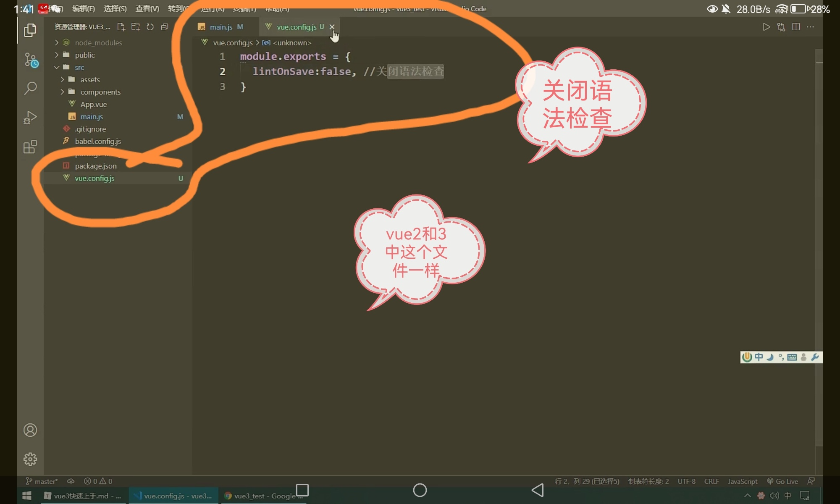Open the Extensions view
Image resolution: width=840 pixels, height=504 pixels.
click(x=30, y=147)
